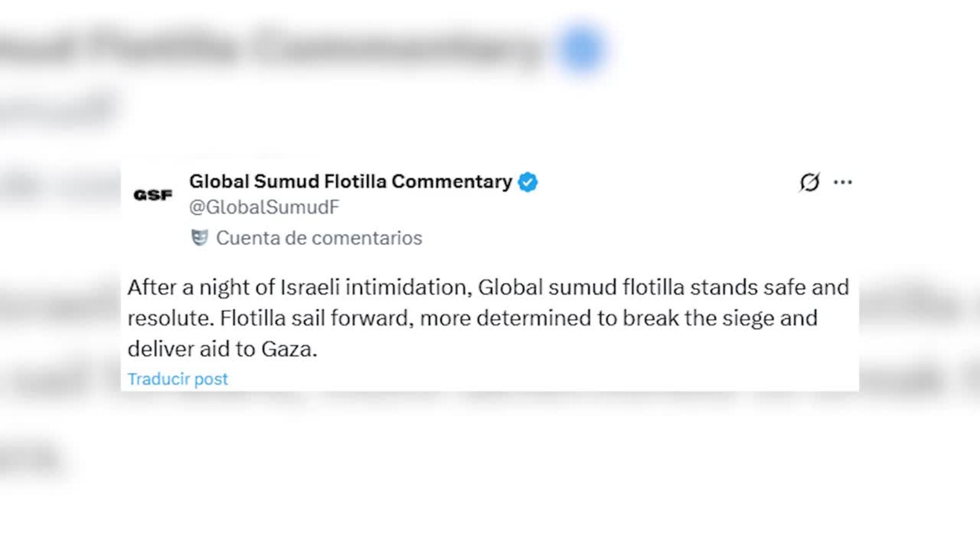Open the GSF profile avatar
Viewport: 980px width, 551px height.
153,195
